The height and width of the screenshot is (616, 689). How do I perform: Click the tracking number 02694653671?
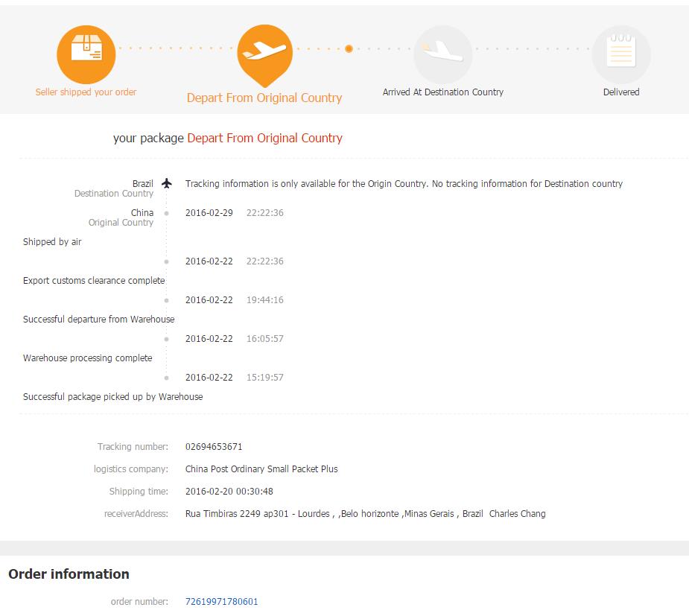click(x=214, y=446)
